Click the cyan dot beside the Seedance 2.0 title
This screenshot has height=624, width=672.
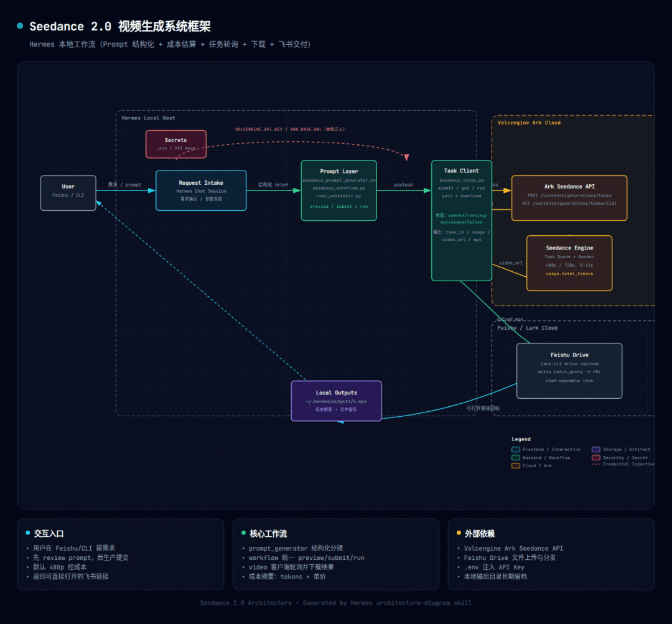tap(20, 26)
